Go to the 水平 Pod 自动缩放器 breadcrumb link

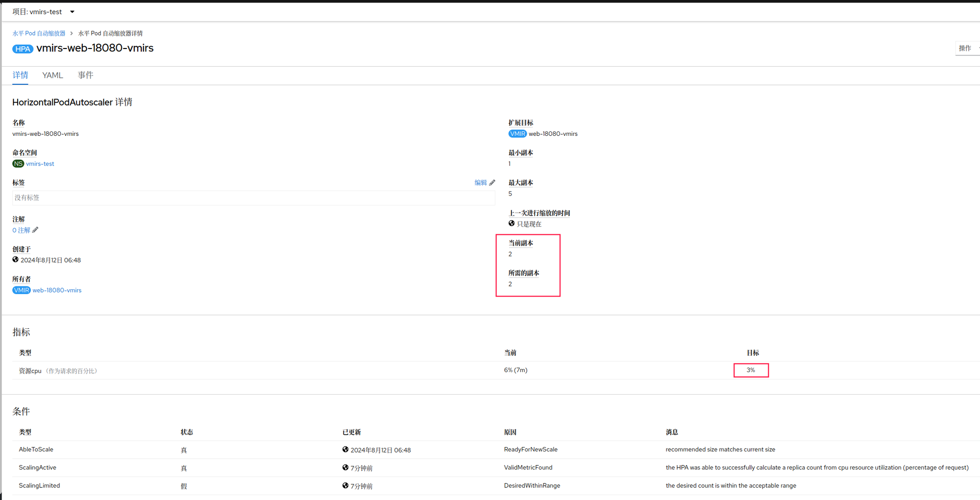click(39, 33)
